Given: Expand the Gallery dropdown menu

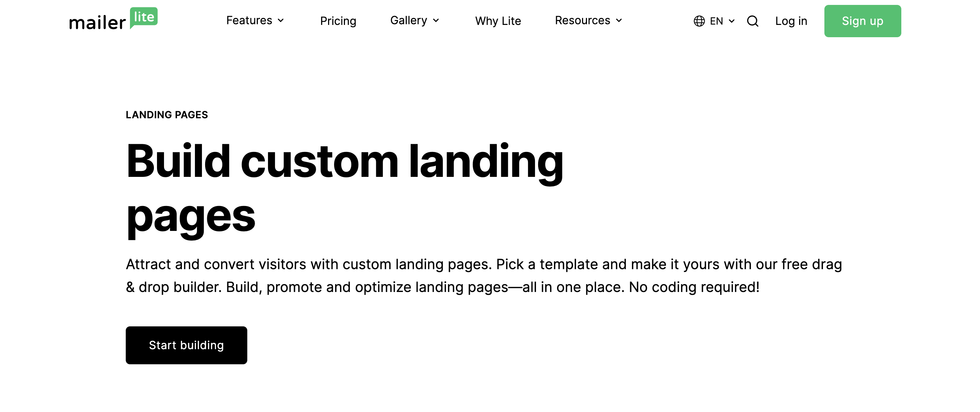Looking at the screenshot, I should (415, 20).
